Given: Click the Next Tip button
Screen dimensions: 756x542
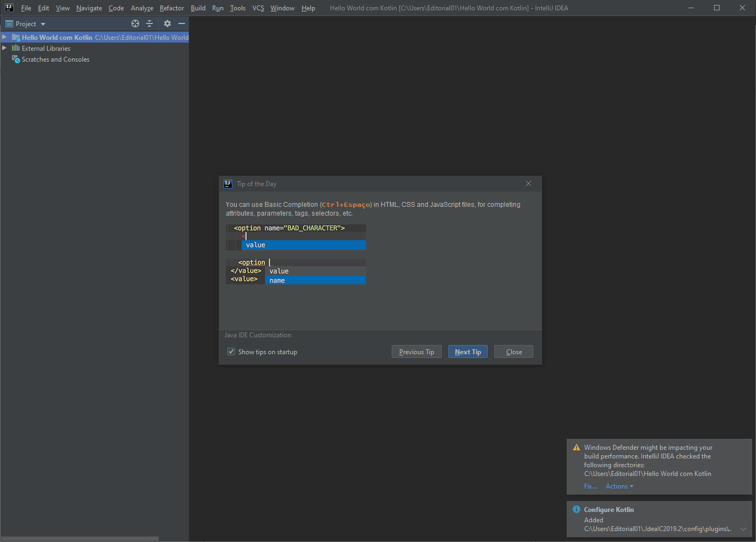Looking at the screenshot, I should [467, 352].
